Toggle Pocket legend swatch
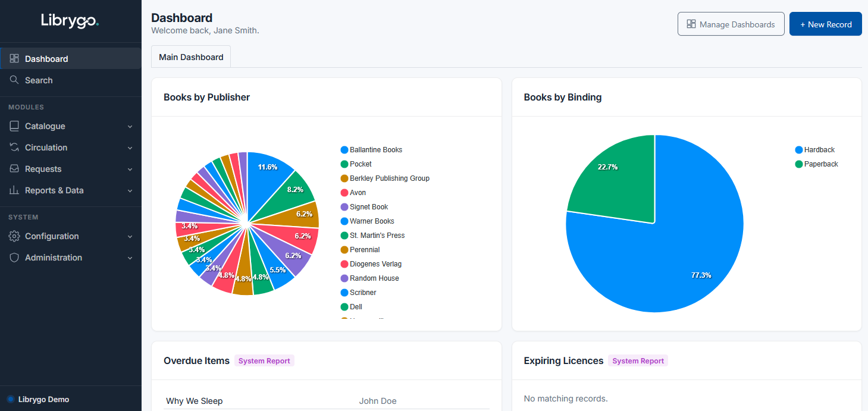The image size is (868, 411). (344, 164)
